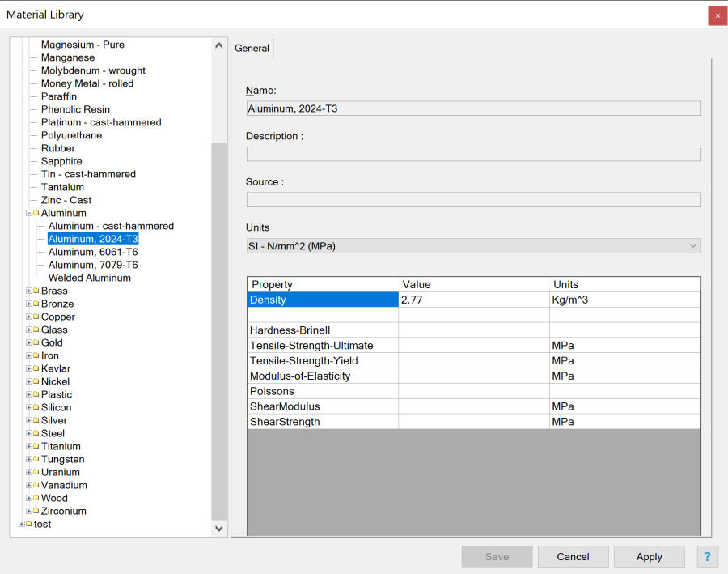The width and height of the screenshot is (728, 574).
Task: Click the Value column header
Action: [473, 284]
